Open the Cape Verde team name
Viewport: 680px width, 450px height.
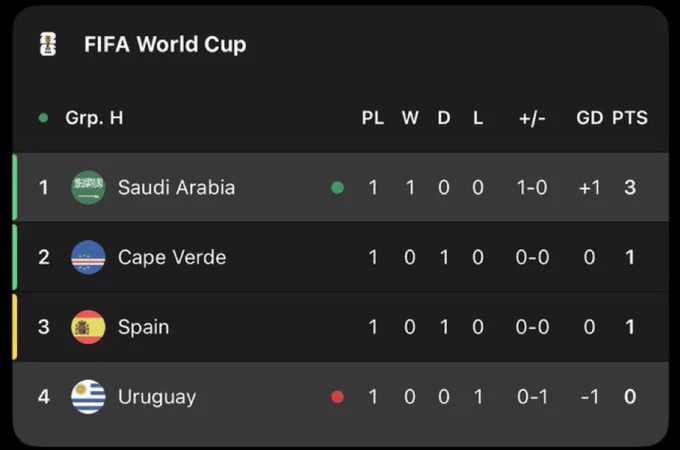tap(172, 258)
